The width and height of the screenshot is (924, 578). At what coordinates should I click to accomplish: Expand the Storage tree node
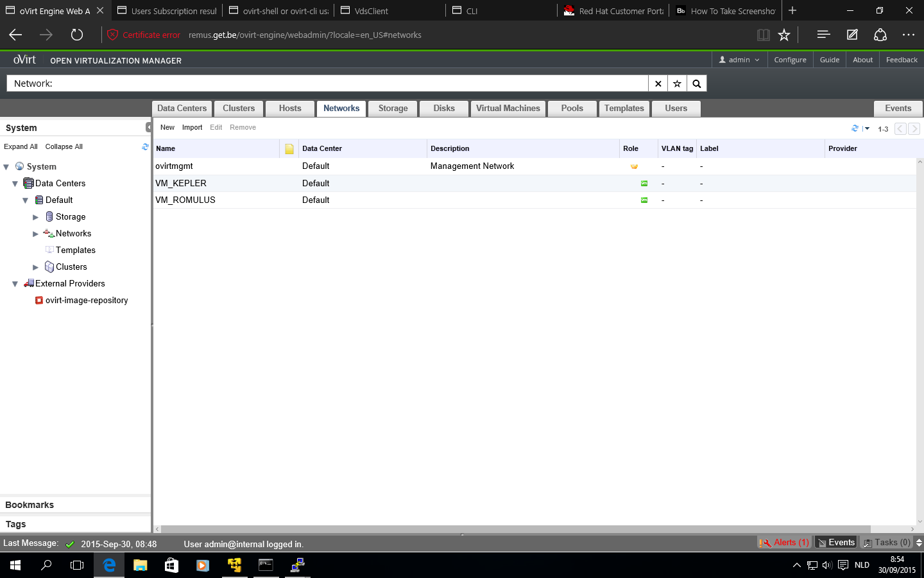(x=36, y=217)
